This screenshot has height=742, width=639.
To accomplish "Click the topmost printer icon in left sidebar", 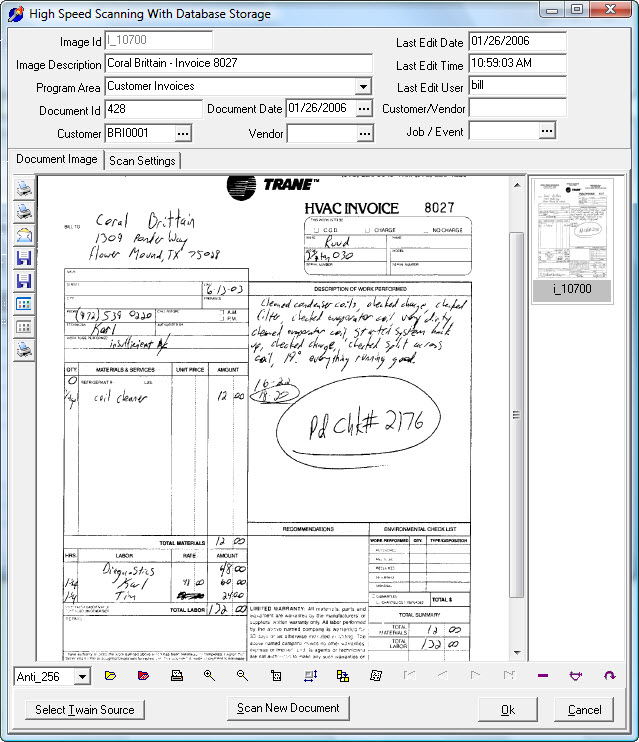I will point(24,188).
